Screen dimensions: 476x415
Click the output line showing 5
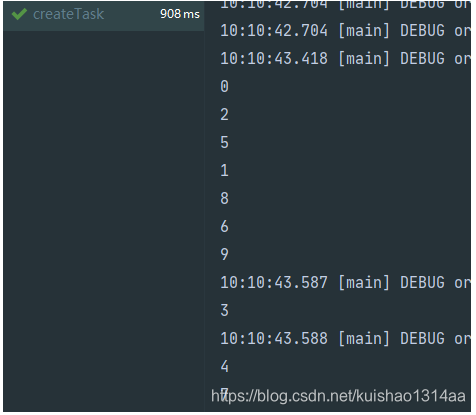[x=225, y=142]
